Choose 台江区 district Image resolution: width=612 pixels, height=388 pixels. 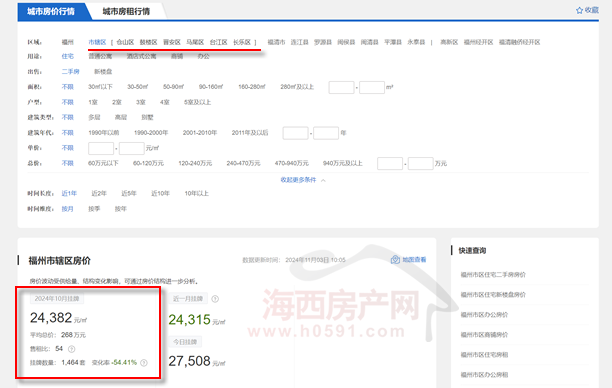(x=219, y=42)
